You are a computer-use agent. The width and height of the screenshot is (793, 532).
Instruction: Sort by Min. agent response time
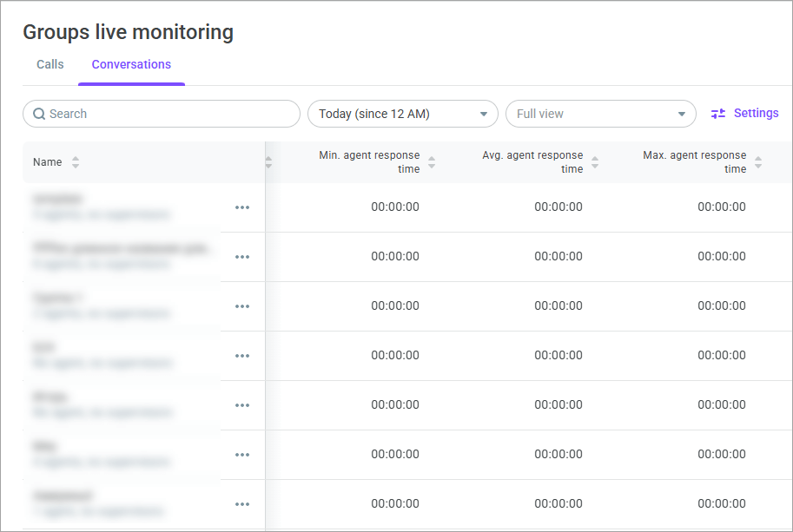pyautogui.click(x=432, y=162)
